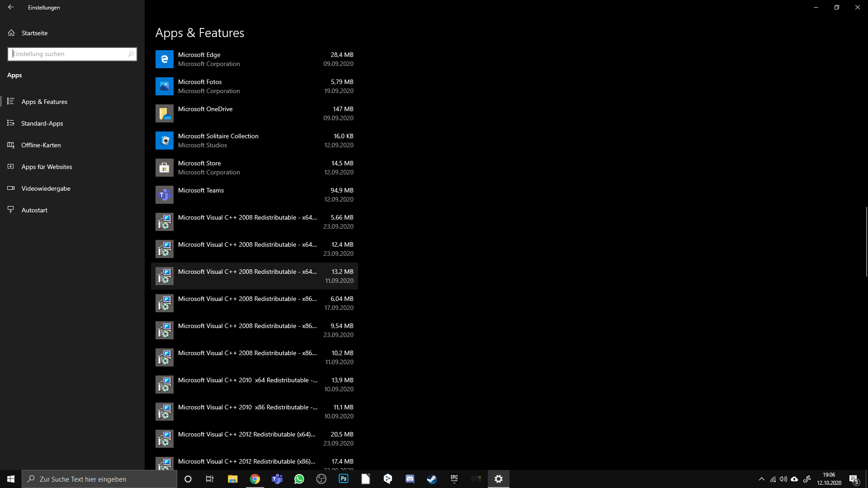Click the Microsoft Fotos app icon
The width and height of the screenshot is (868, 488).
[164, 86]
